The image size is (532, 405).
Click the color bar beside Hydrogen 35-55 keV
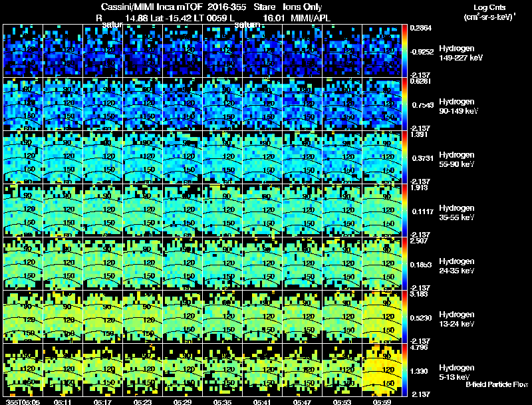pos(404,211)
